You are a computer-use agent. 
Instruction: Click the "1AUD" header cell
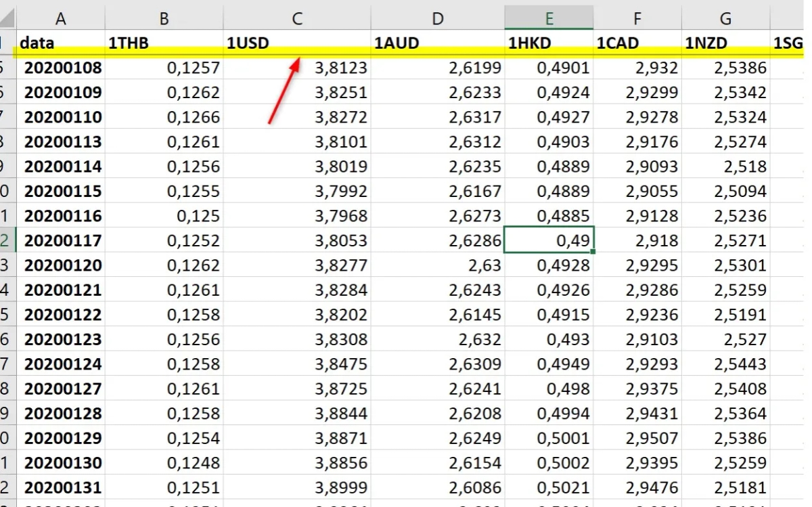437,43
